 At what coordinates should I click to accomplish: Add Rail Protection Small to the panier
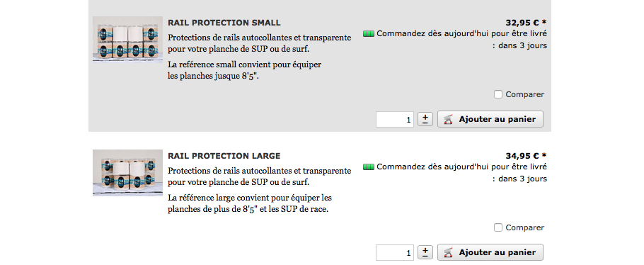[x=490, y=119]
